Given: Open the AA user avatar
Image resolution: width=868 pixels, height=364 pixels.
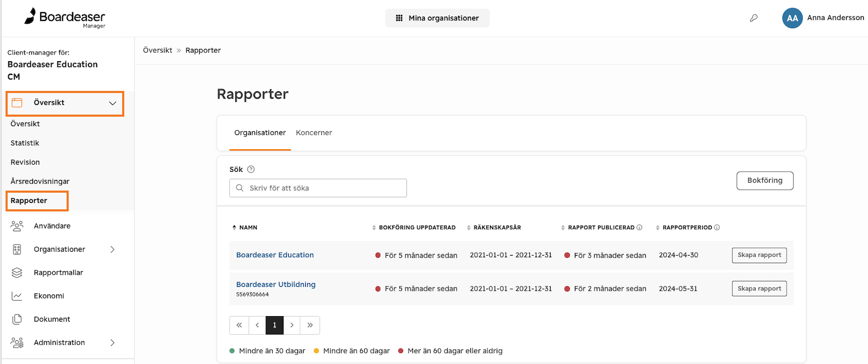Looking at the screenshot, I should pyautogui.click(x=792, y=18).
